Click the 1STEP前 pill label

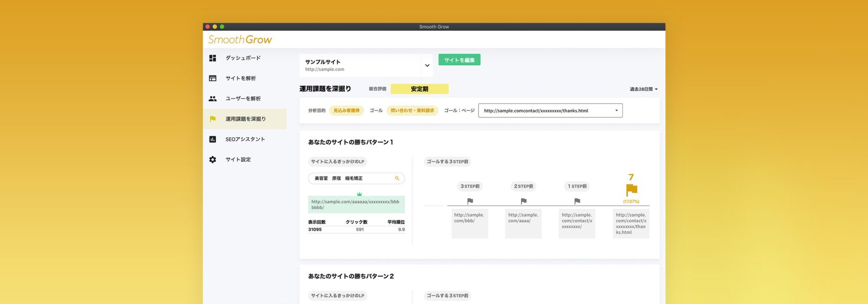click(577, 186)
